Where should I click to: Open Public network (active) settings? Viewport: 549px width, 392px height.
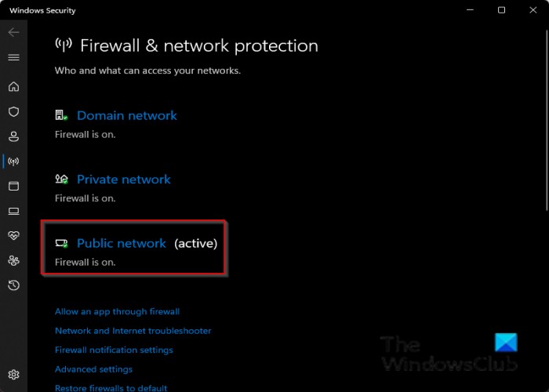122,244
